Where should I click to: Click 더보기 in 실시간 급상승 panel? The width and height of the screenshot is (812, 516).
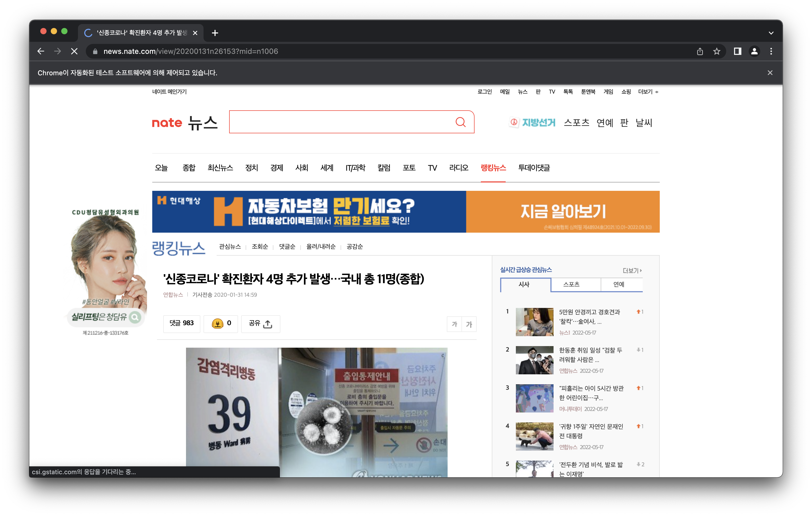(632, 271)
